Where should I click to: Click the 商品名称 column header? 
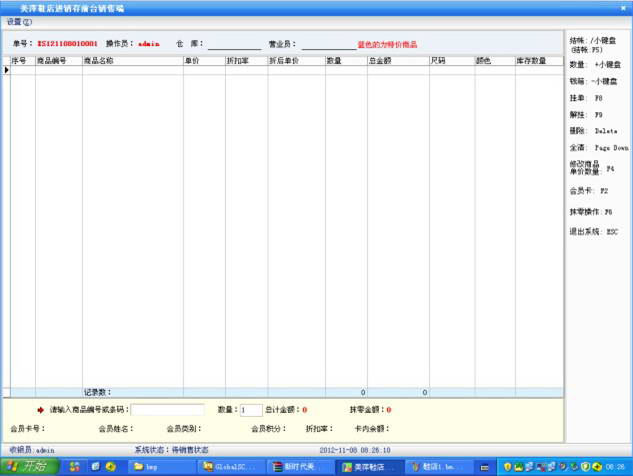(133, 61)
